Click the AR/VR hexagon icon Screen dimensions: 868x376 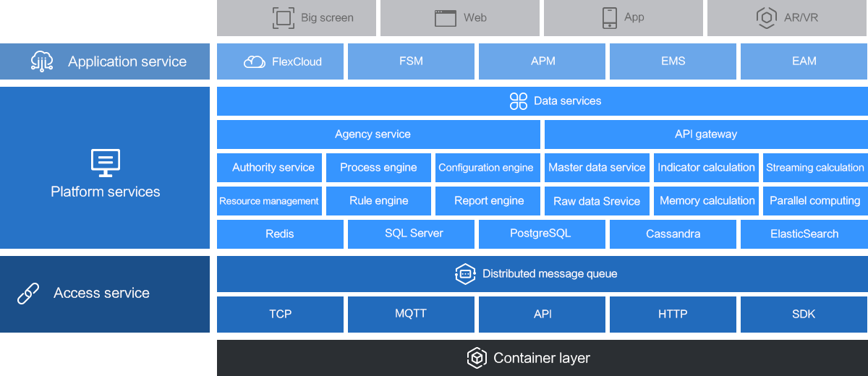click(766, 18)
